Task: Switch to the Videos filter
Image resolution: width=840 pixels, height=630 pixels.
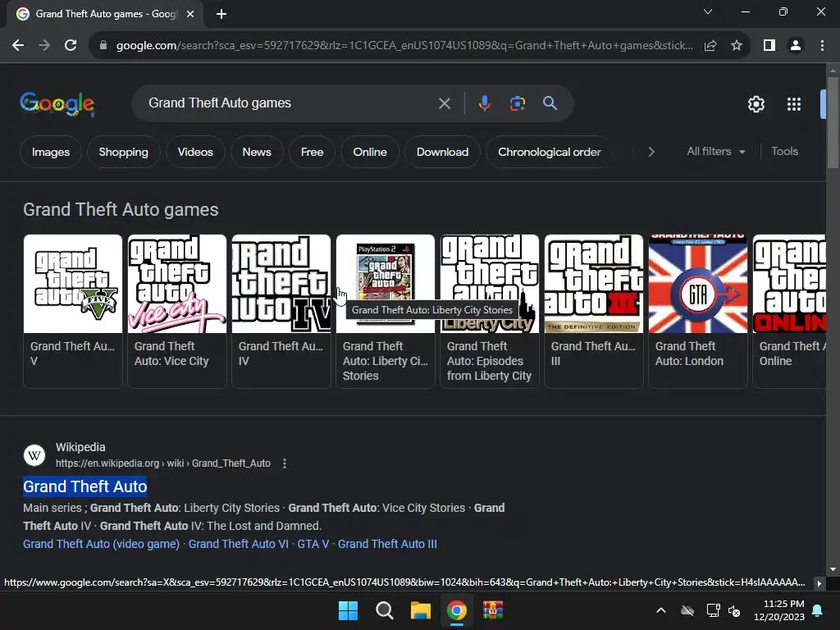Action: point(195,152)
